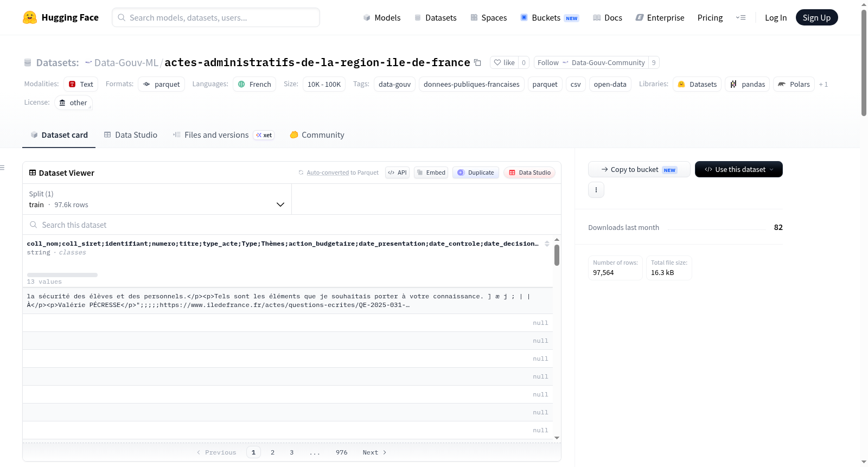Screen dimensions: 868x467
Task: Click the csv tag
Action: pos(576,84)
